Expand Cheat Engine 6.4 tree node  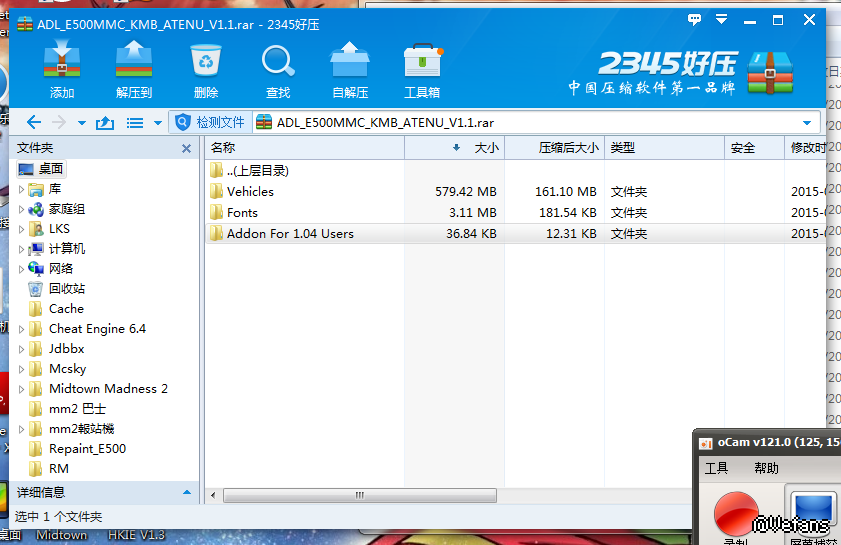pos(21,329)
